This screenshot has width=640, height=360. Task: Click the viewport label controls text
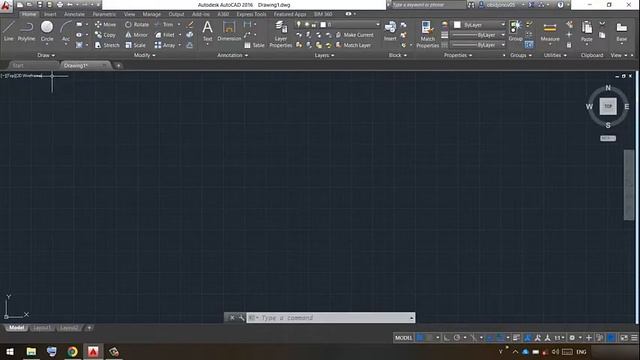pos(22,76)
